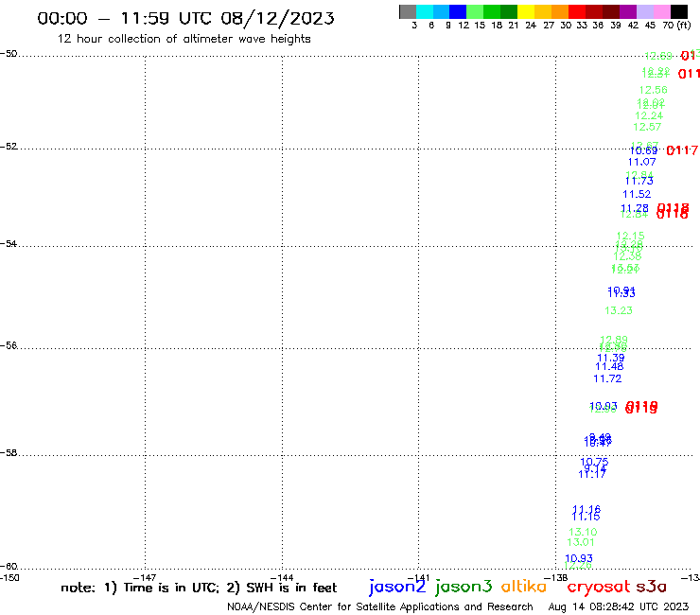This screenshot has height=615, width=700.
Task: Click the green 12.15 wave height value
Action: click(630, 236)
